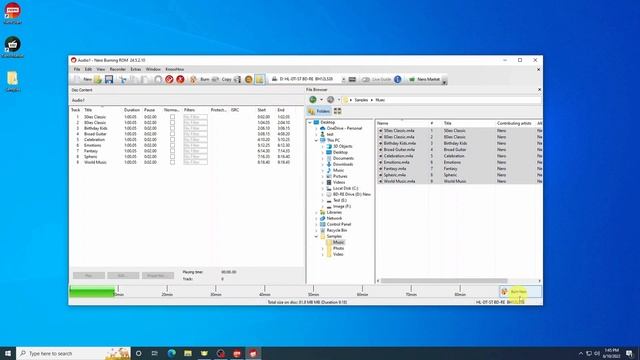Enable Normalize for Broad Guitar track
The height and width of the screenshot is (360, 640).
(x=172, y=134)
